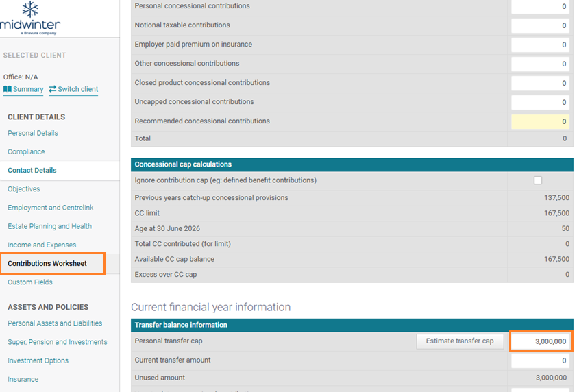
Task: Click the Estimate transfer cap button
Action: coord(459,341)
